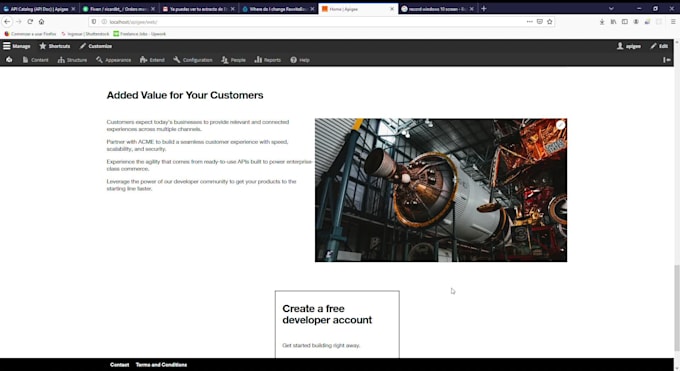Open the Shutterstock bookmark
The image size is (680, 371).
pyautogui.click(x=85, y=34)
